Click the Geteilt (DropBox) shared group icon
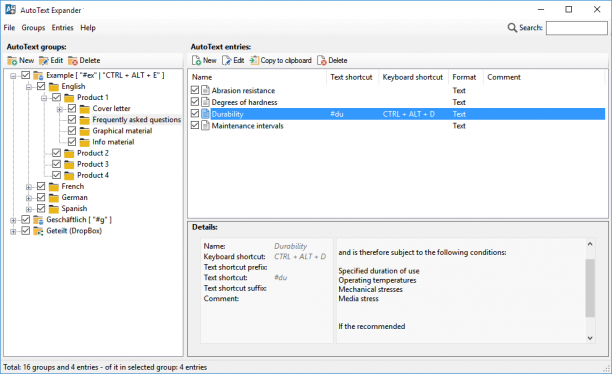 pos(38,231)
